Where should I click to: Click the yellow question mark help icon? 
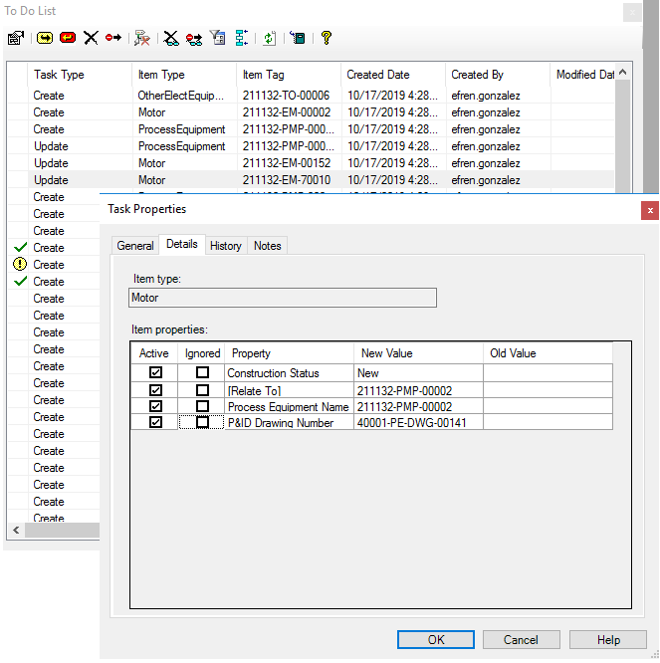point(326,38)
